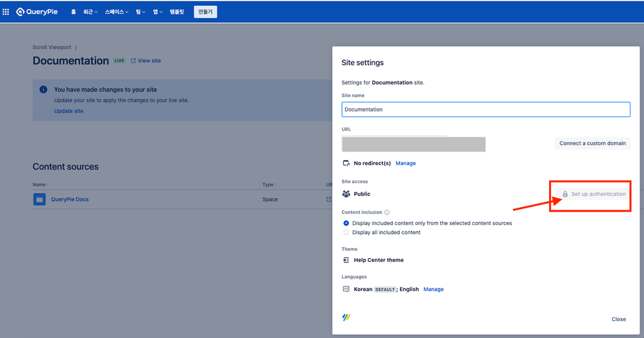644x338 pixels.
Task: Select Display all included content option
Action: coord(347,232)
